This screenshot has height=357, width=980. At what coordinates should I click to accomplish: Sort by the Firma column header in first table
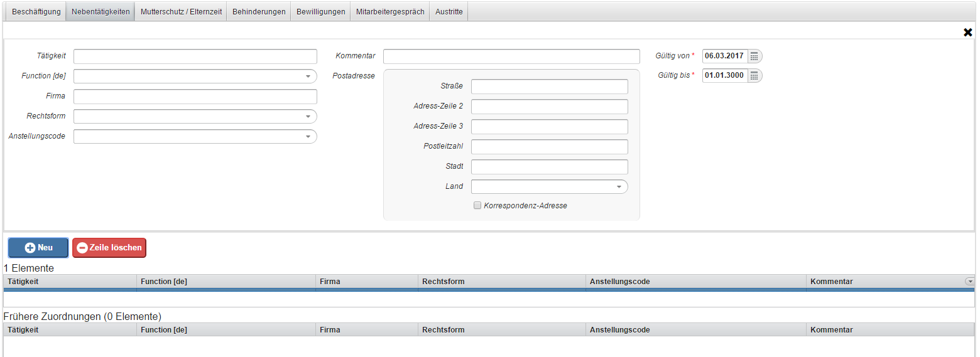[x=367, y=282]
